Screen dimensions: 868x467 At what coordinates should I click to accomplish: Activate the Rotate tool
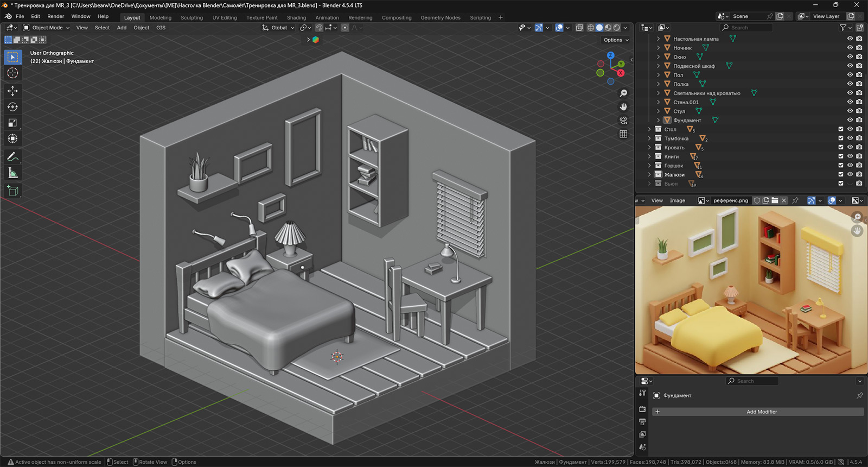click(12, 107)
